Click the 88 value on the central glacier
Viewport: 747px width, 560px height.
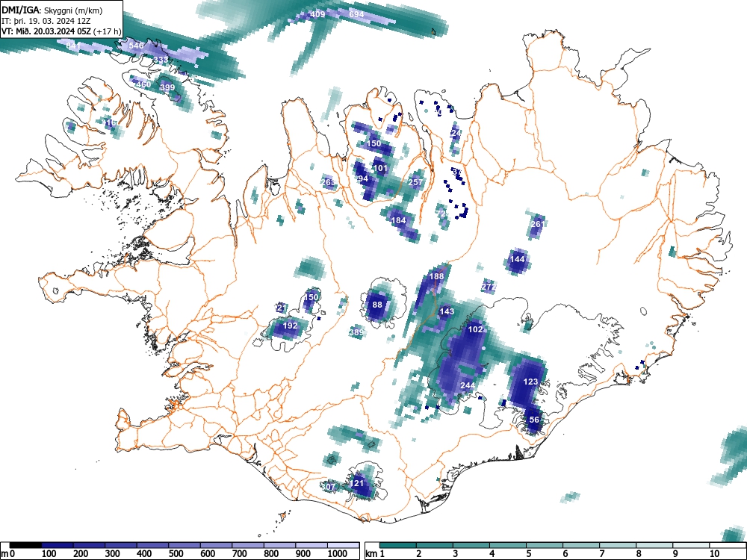click(x=377, y=305)
